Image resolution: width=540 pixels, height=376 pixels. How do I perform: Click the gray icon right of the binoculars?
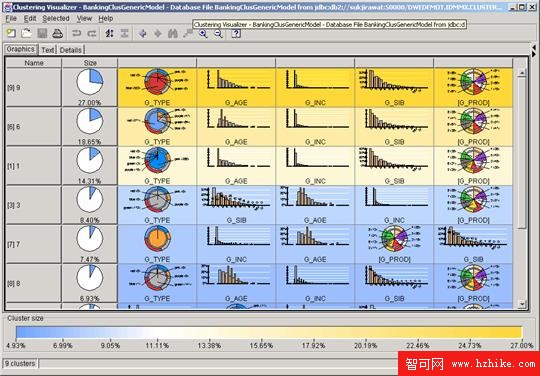[188, 33]
